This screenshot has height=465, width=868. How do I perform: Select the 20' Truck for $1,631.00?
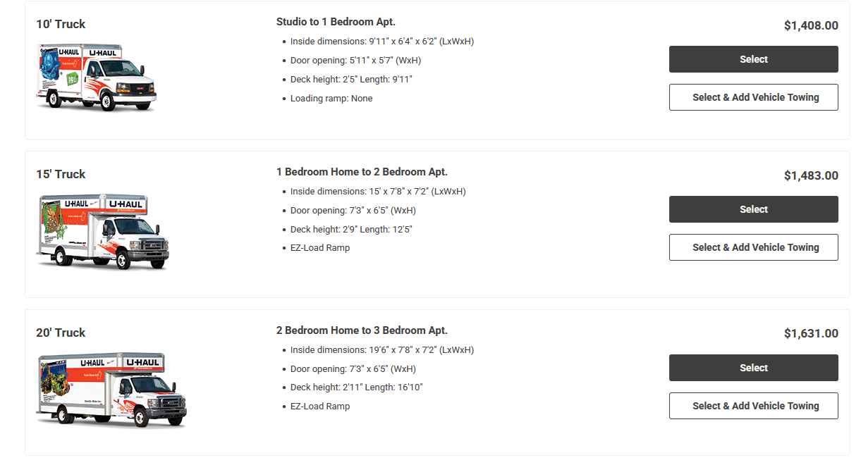(753, 368)
